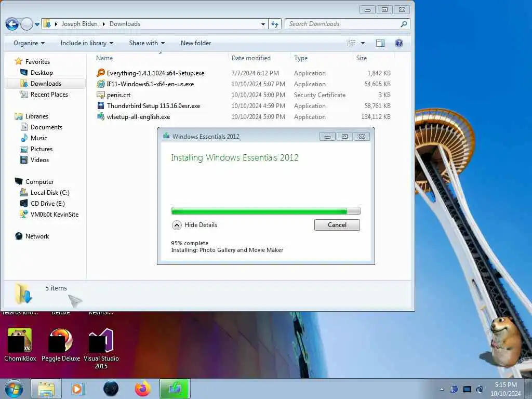Click the dark globe taskbar icon

111,389
